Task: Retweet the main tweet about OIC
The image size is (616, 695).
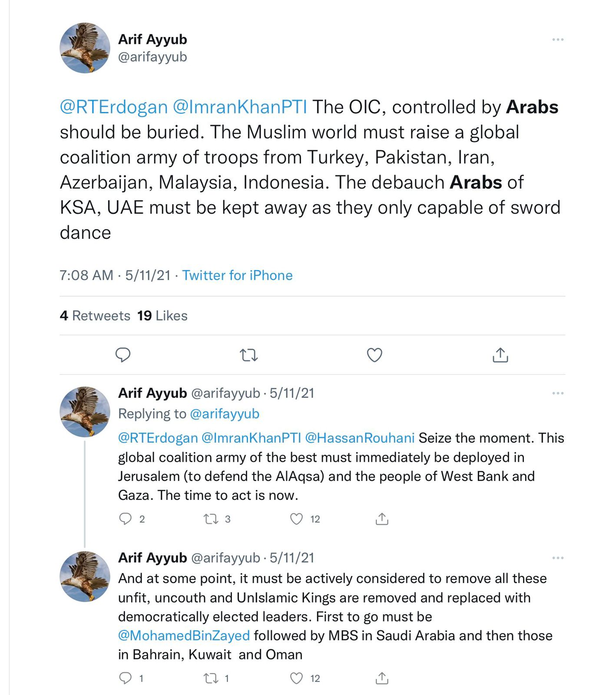Action: [x=249, y=356]
